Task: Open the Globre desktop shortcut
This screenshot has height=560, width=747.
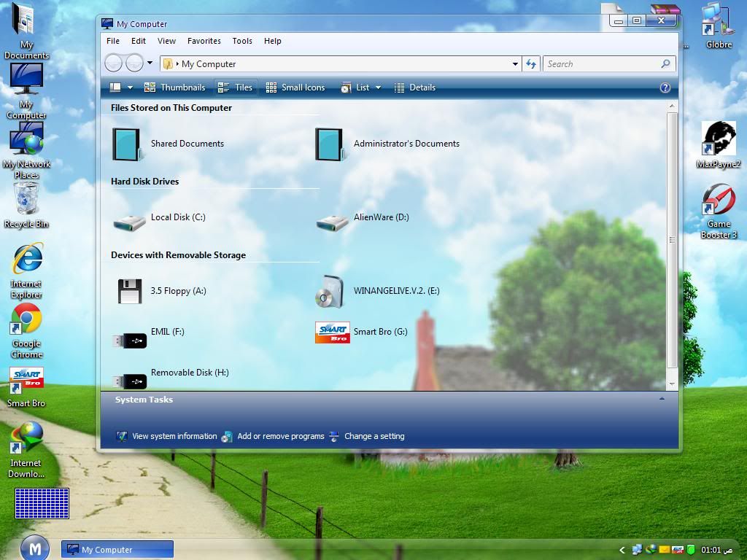Action: pyautogui.click(x=719, y=26)
